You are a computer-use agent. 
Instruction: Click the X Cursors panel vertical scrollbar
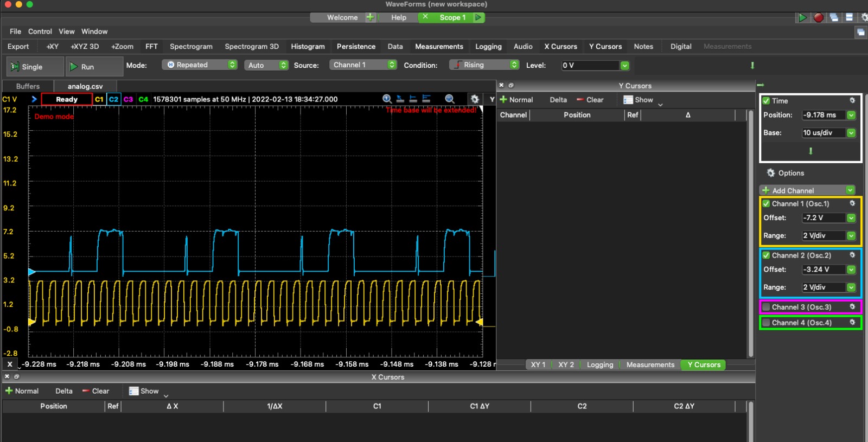751,421
